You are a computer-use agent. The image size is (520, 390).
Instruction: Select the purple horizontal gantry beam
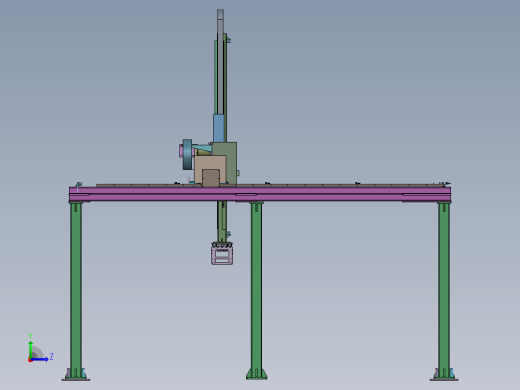[260, 194]
